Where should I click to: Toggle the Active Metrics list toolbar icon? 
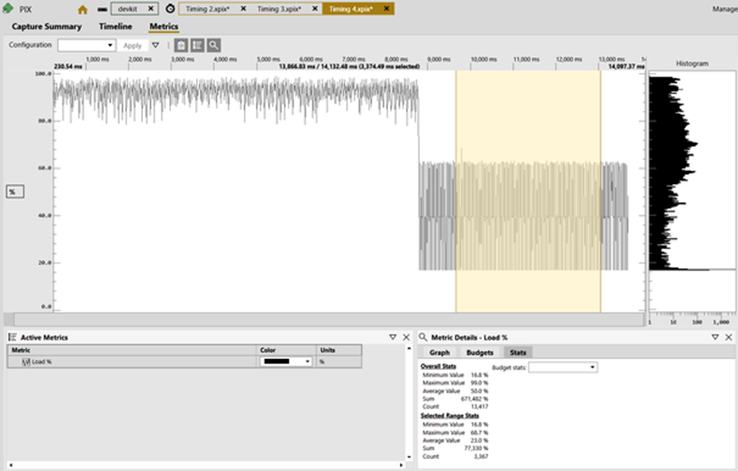pos(197,45)
